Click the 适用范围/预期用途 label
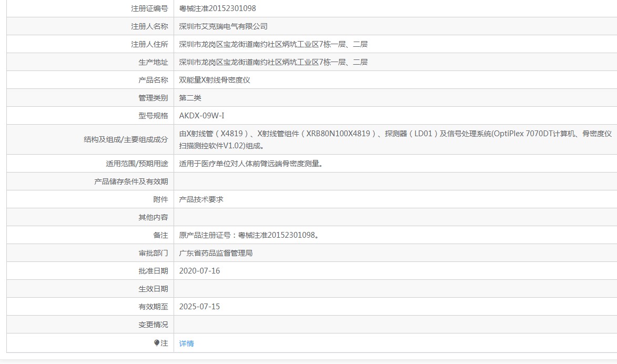Screen dimensions: 617x364 (137, 163)
